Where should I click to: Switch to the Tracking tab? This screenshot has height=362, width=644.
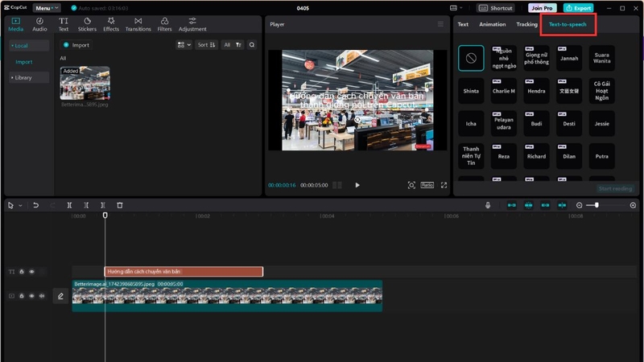coord(526,24)
